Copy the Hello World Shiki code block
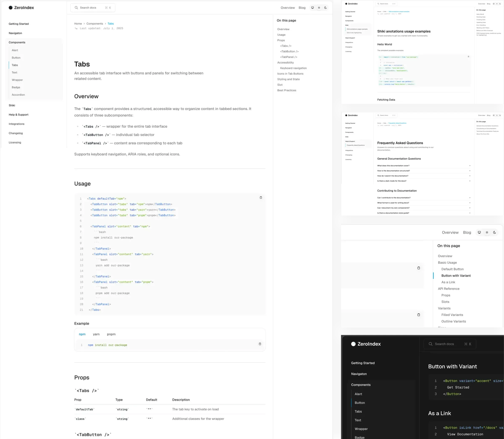This screenshot has width=504, height=439. coord(469,57)
